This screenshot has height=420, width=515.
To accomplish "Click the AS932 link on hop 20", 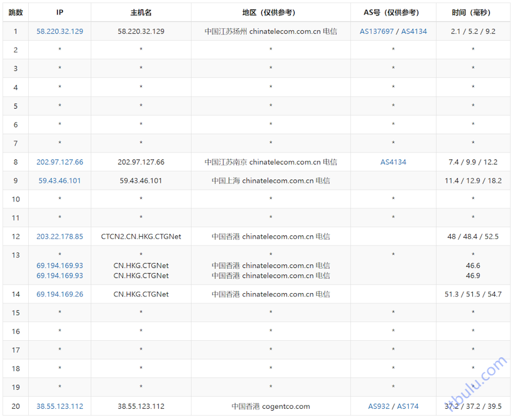I will (x=377, y=406).
